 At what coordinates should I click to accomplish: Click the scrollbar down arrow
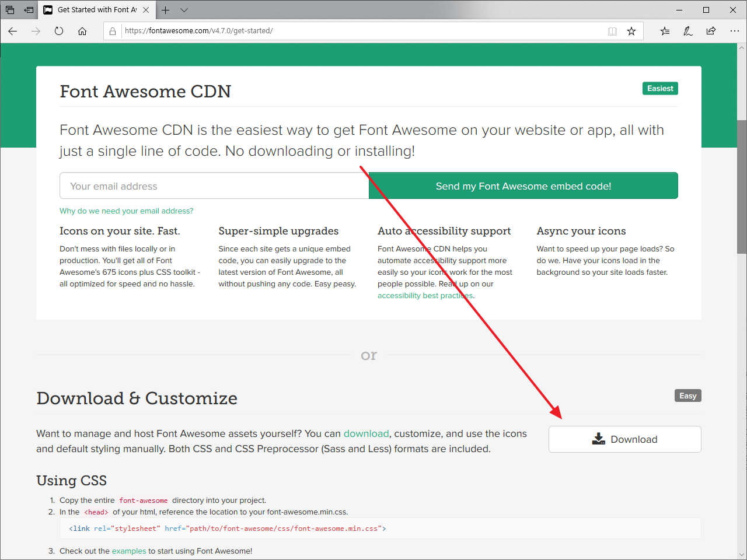coord(742,555)
